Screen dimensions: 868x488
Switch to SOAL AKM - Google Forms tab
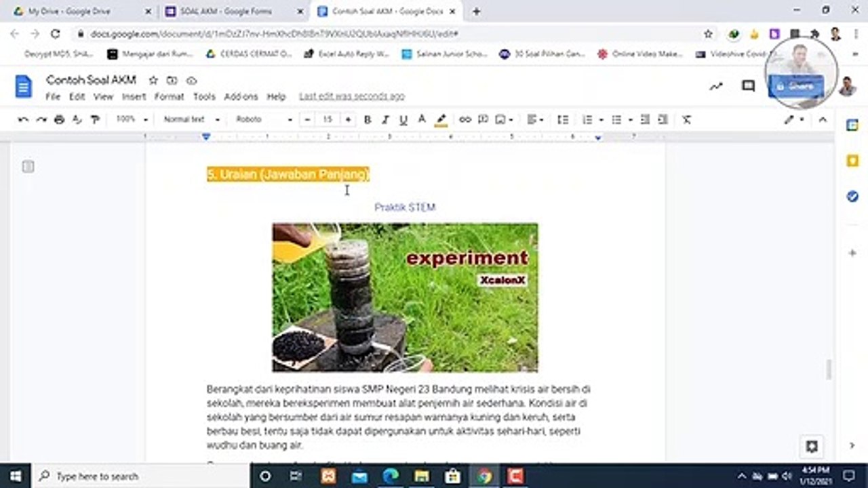point(234,12)
